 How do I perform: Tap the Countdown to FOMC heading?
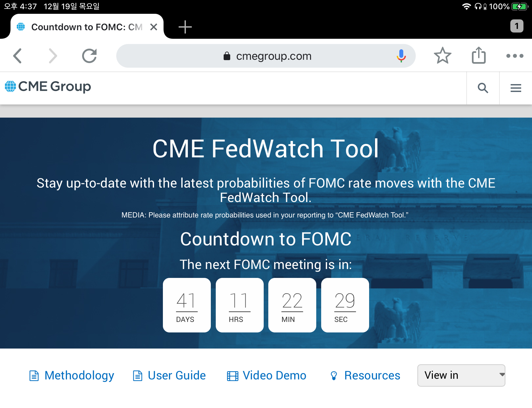point(266,239)
